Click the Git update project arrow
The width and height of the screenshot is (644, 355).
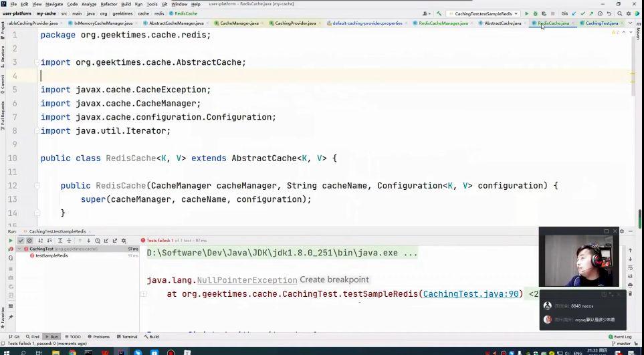pyautogui.click(x=574, y=13)
